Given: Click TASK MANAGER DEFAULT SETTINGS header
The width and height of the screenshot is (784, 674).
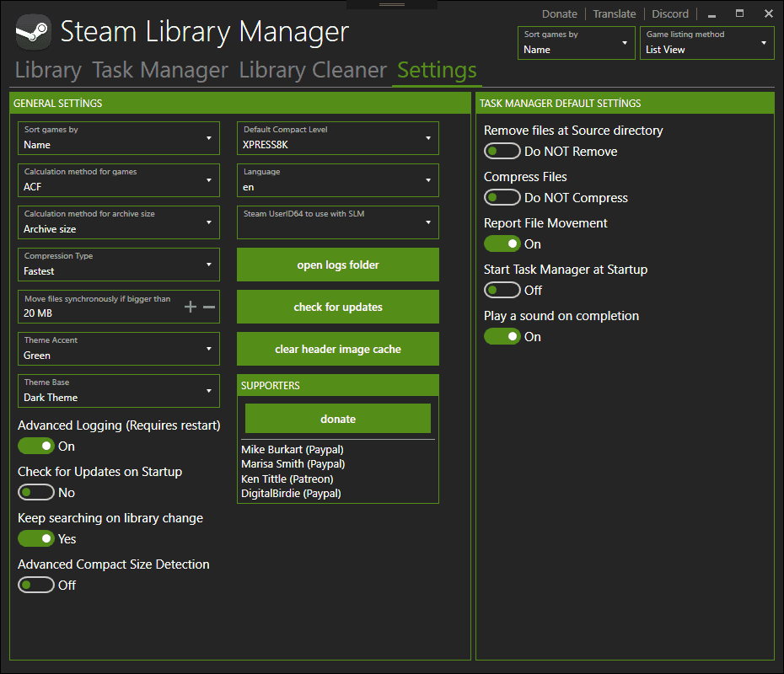Looking at the screenshot, I should pos(625,103).
